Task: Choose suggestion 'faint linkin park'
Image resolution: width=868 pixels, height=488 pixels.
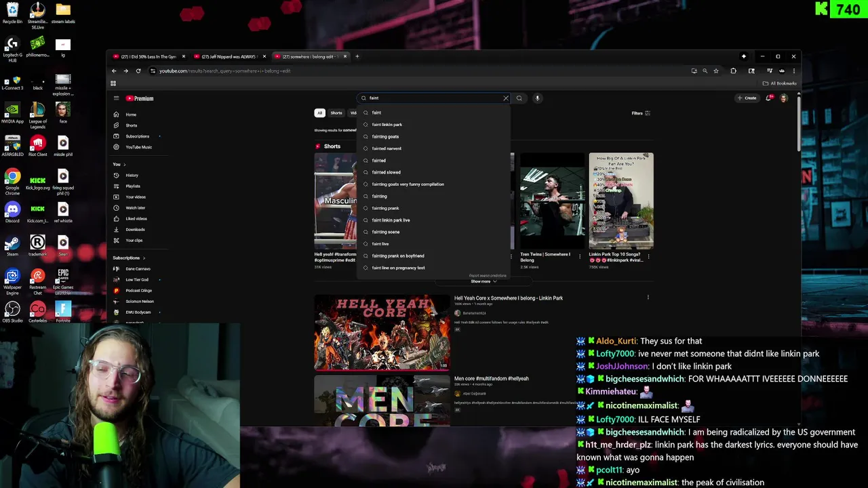Action: click(x=434, y=125)
